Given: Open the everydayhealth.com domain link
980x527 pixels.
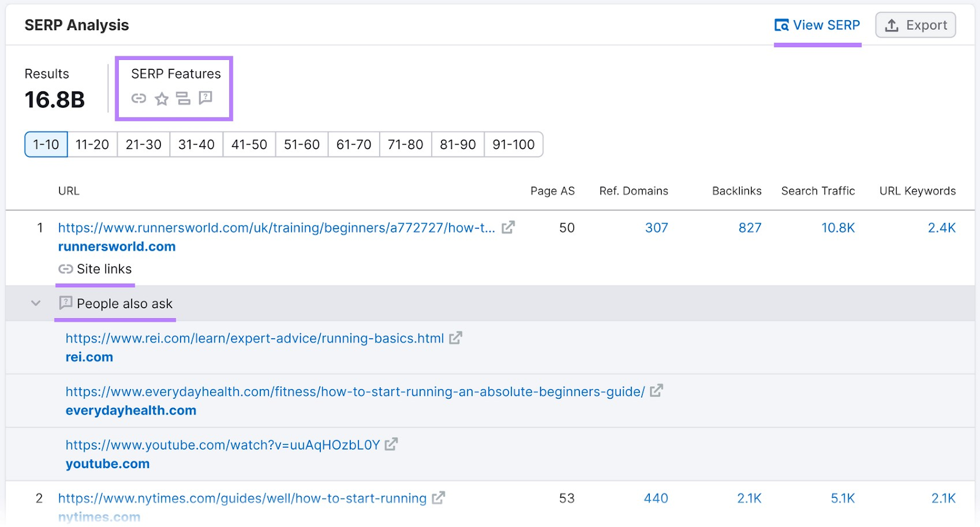Looking at the screenshot, I should coord(130,410).
